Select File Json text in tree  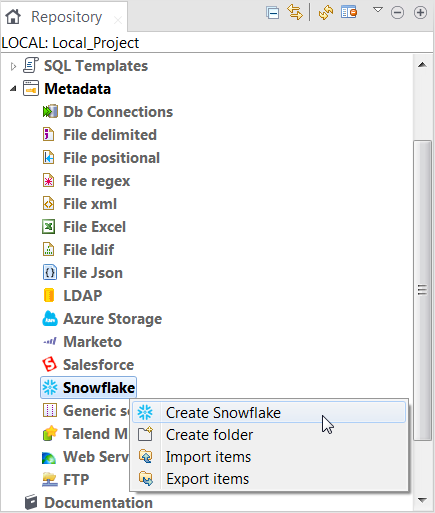(x=93, y=273)
